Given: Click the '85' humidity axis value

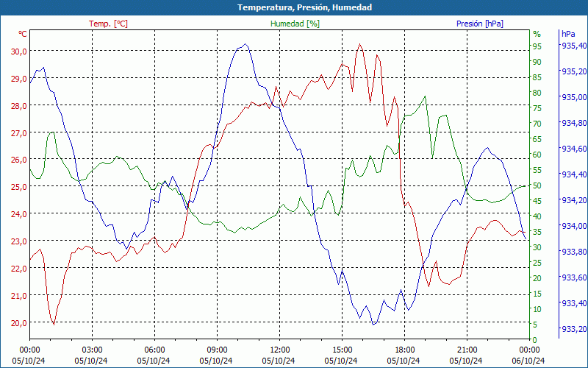Looking at the screenshot, I should [x=537, y=77].
